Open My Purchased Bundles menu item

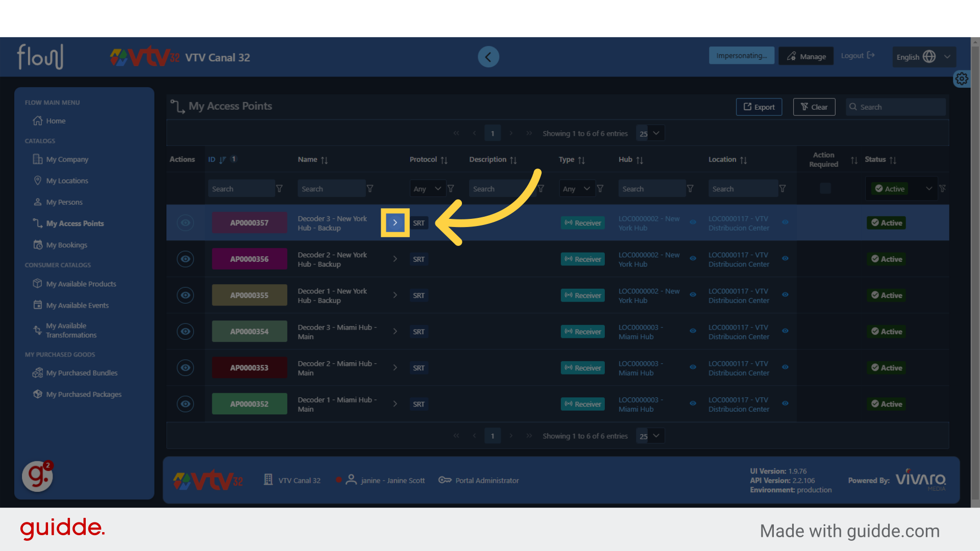(x=82, y=373)
